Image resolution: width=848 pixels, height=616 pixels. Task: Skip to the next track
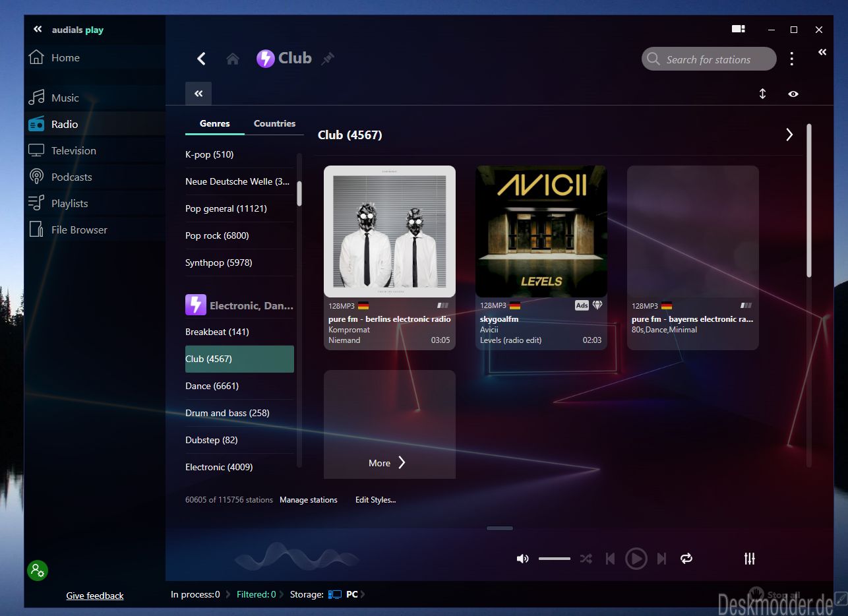[661, 559]
